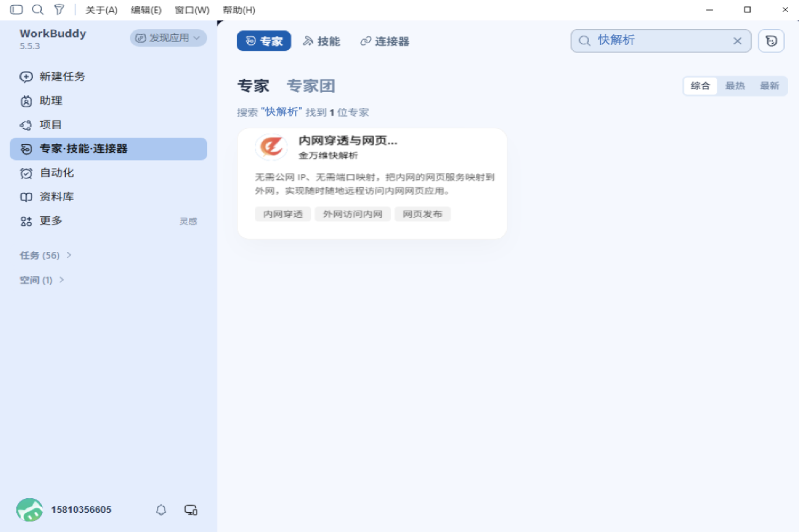Sort results by 最新
799x532 pixels.
pyautogui.click(x=769, y=86)
